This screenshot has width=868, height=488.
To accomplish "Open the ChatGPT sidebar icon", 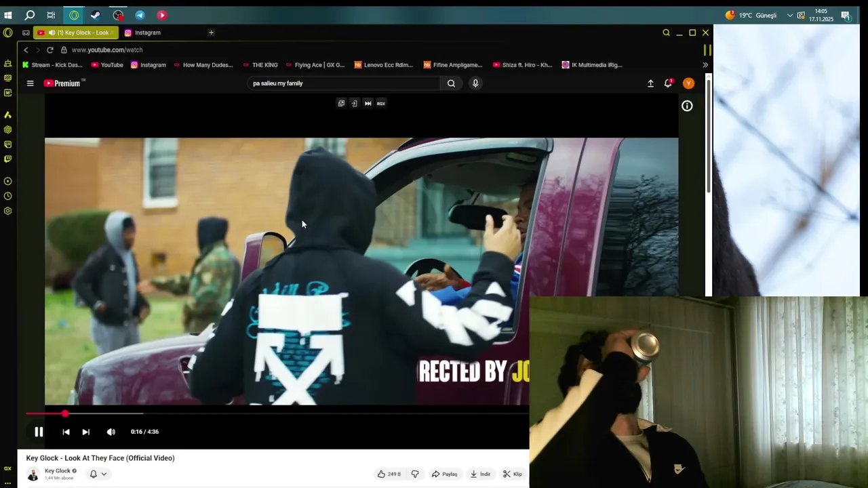I will (x=7, y=129).
